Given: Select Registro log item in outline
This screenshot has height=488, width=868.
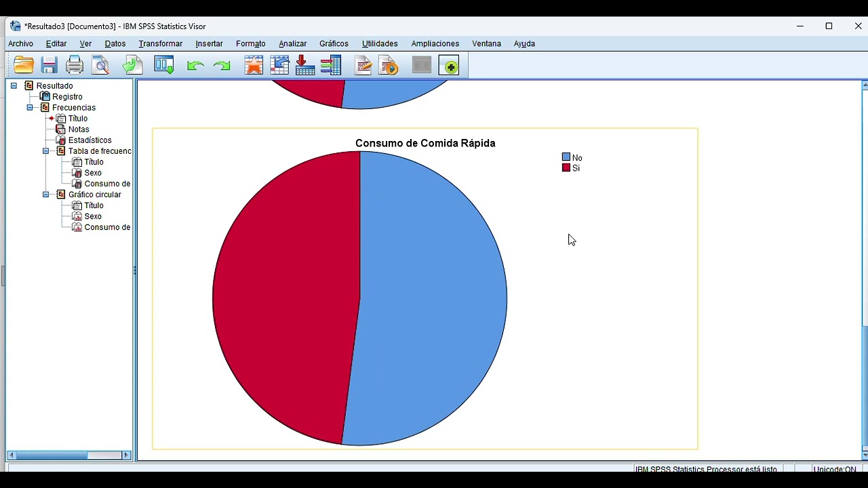Looking at the screenshot, I should click(67, 97).
